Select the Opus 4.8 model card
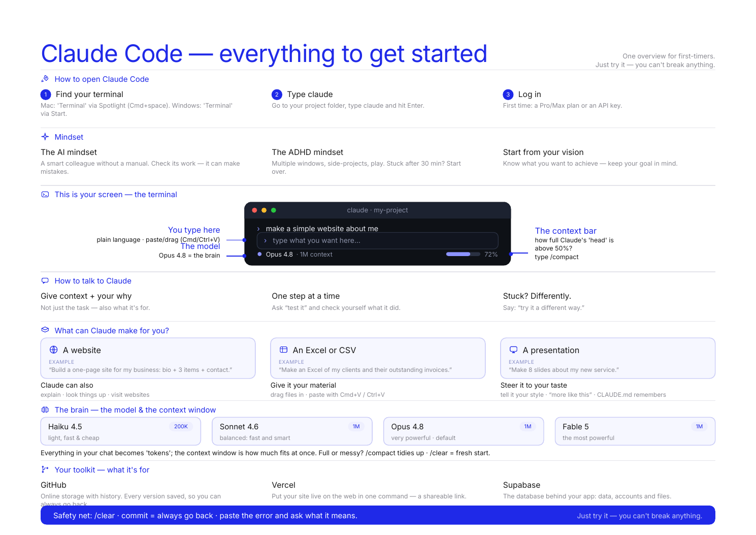Viewport: 756px width, 535px height. click(x=464, y=431)
